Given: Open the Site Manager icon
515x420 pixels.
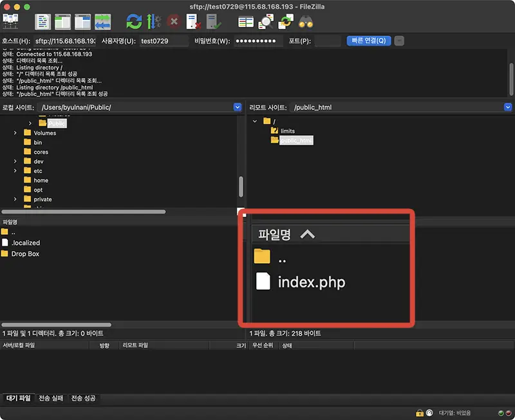Looking at the screenshot, I should [x=10, y=22].
